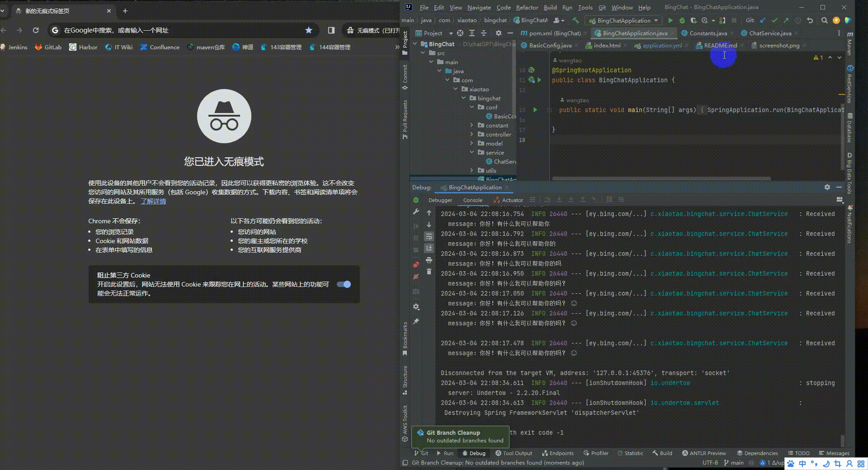The width and height of the screenshot is (868, 470).
Task: Toggle Mute Breakpoints icon
Action: click(x=416, y=277)
